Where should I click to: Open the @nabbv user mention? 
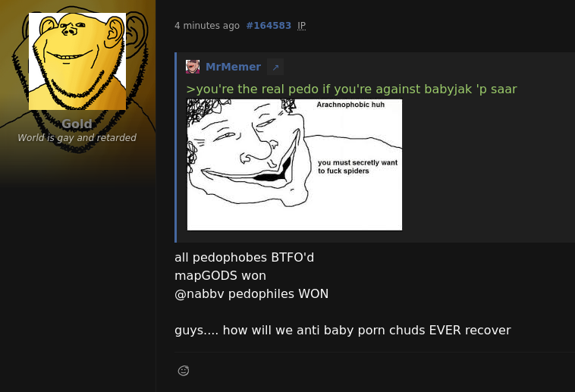tap(199, 293)
